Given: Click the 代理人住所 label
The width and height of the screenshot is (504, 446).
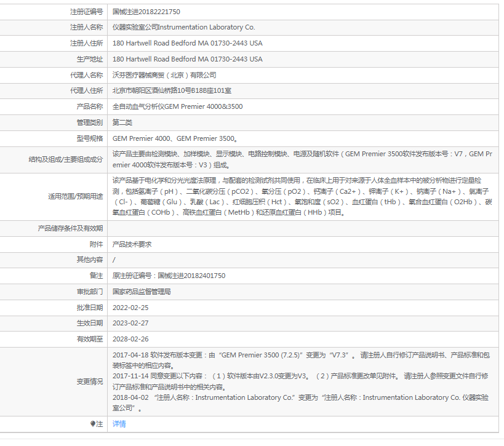Looking at the screenshot, I should point(87,90).
